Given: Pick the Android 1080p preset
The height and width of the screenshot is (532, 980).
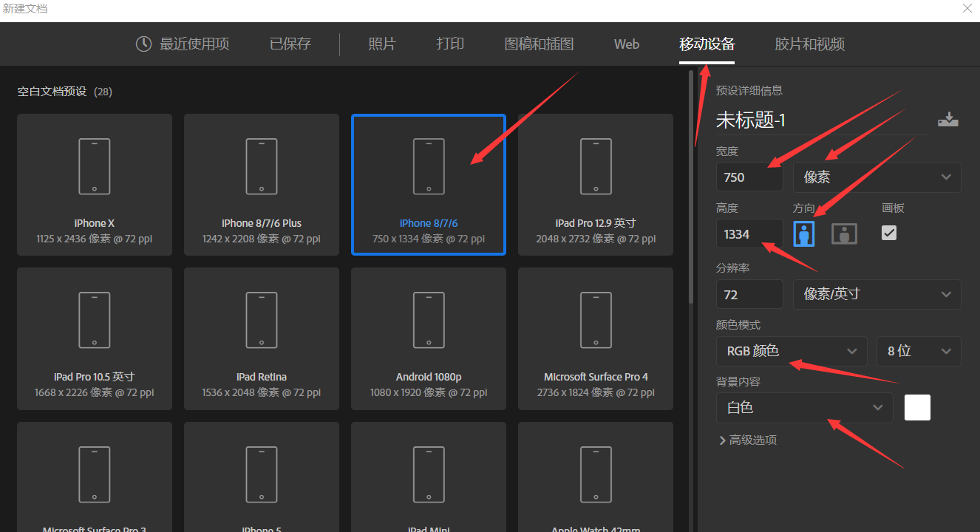Looking at the screenshot, I should point(429,338).
